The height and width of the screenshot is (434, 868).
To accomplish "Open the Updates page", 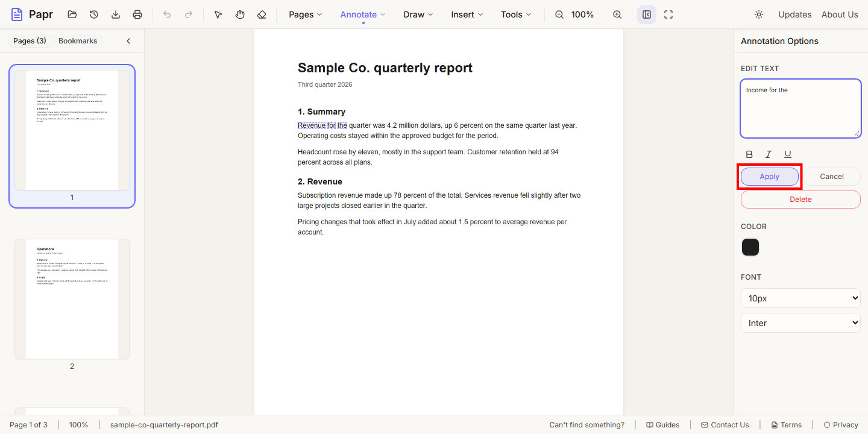I will coord(794,14).
